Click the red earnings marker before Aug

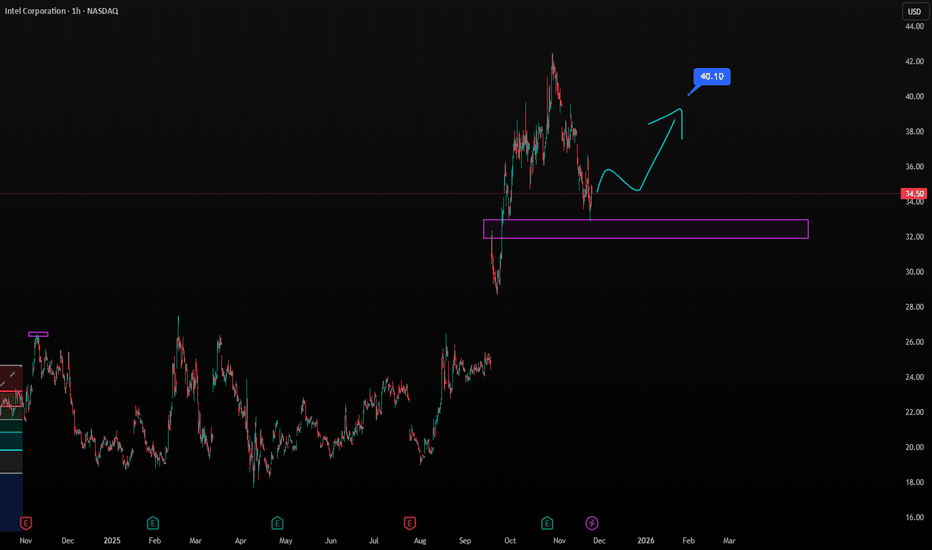click(x=409, y=522)
